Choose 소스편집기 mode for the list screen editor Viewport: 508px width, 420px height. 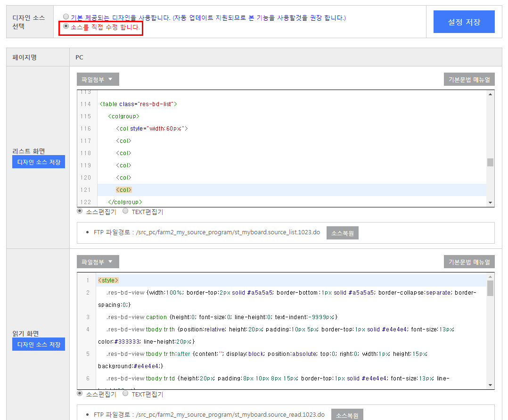tap(80, 211)
